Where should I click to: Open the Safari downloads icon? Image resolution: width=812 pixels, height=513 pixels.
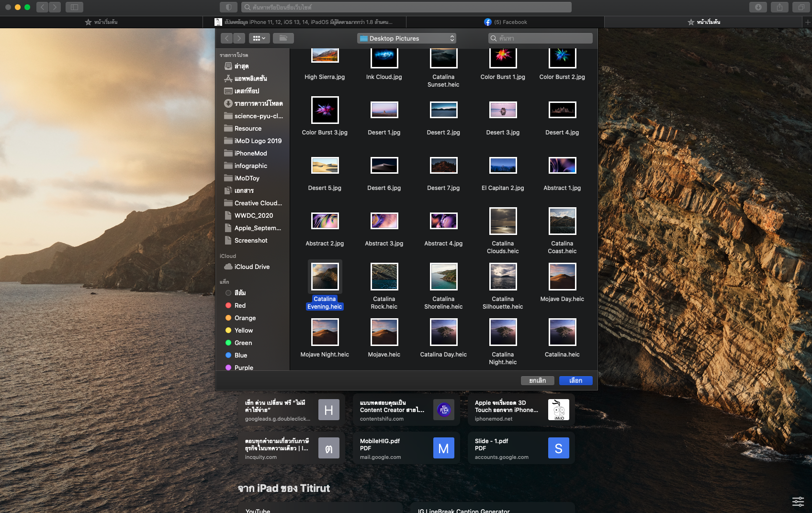(758, 7)
